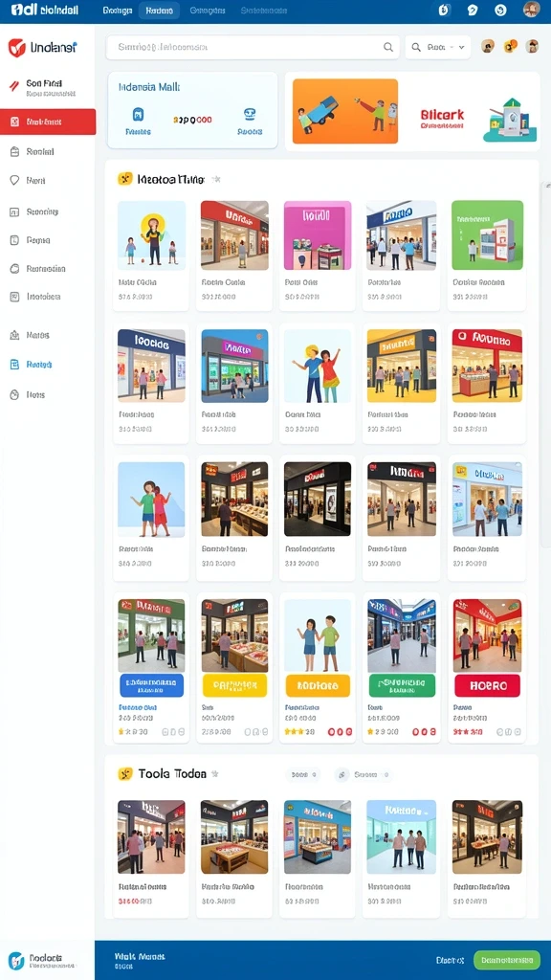Click the magnifier icon inside the main search bar

pyautogui.click(x=388, y=47)
